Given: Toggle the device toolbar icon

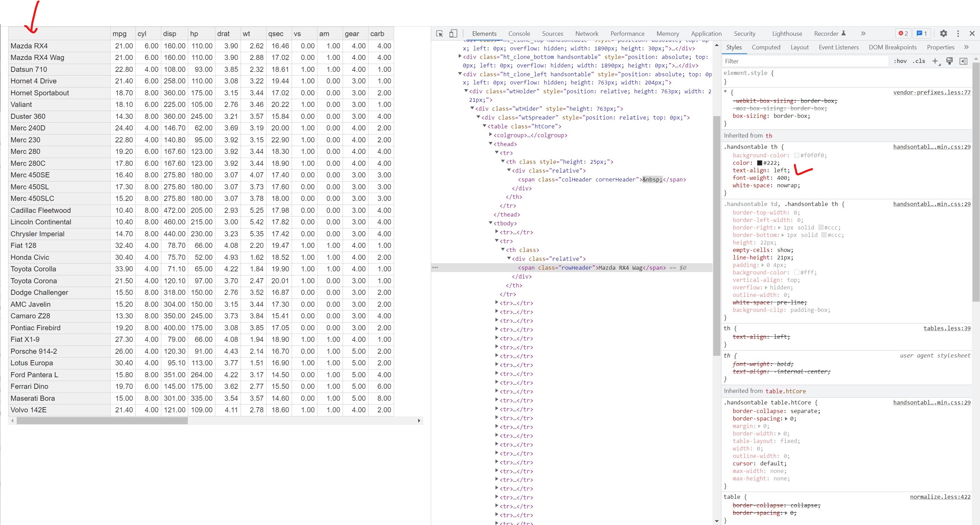Looking at the screenshot, I should click(453, 33).
